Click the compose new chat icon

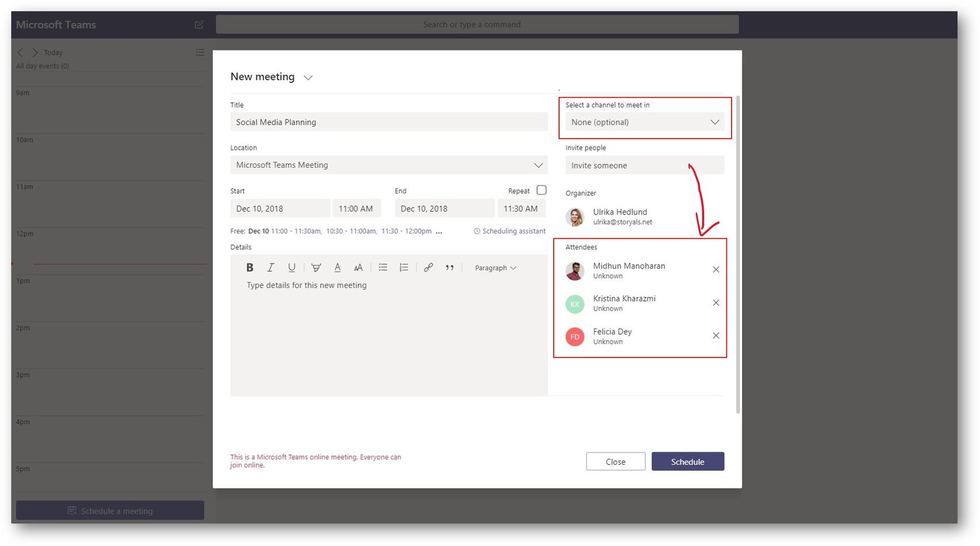point(200,25)
